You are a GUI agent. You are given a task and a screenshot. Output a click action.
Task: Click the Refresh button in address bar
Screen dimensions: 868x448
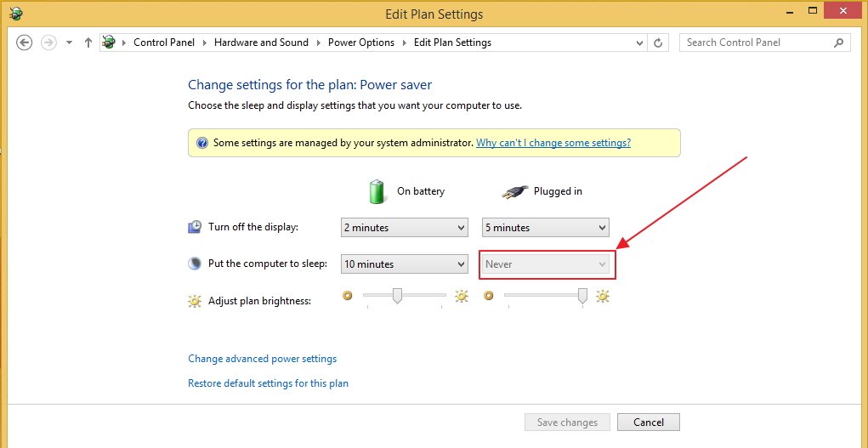(x=659, y=43)
